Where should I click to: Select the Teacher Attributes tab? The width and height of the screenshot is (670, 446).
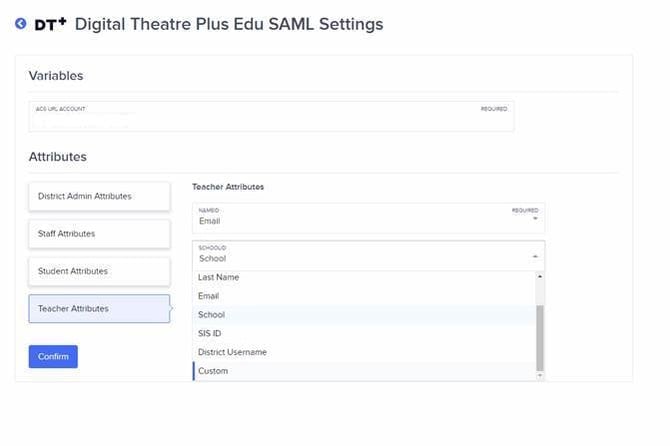pos(98,309)
